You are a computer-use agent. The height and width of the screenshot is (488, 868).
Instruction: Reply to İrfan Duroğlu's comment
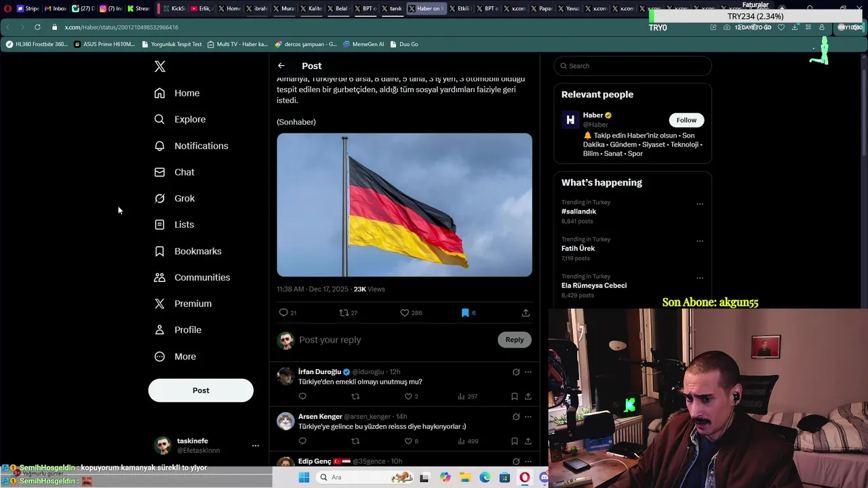(x=302, y=396)
